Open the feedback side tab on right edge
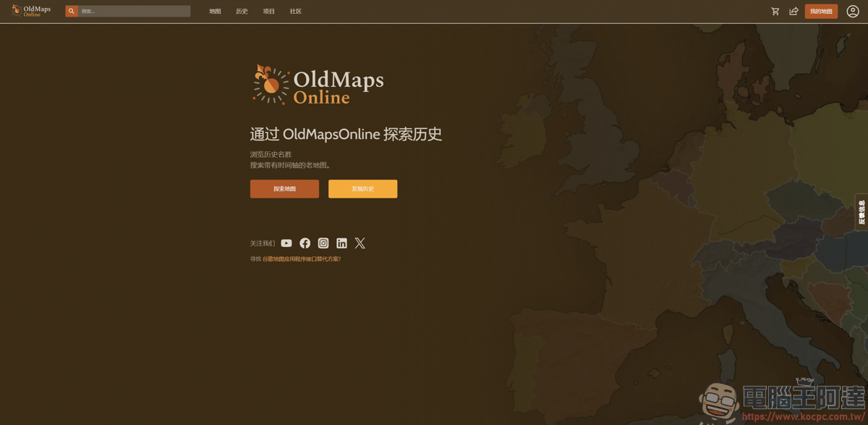Viewport: 868px width, 425px height. (861, 212)
